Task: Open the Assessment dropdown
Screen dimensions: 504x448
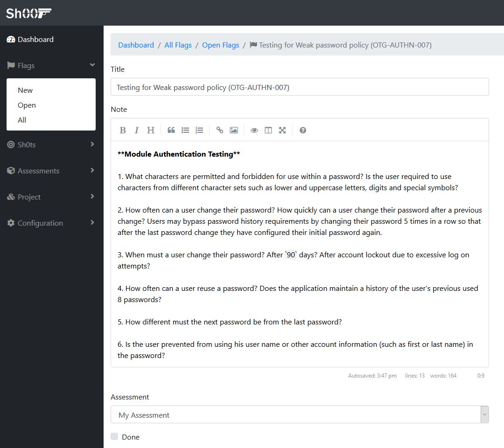Action: pyautogui.click(x=300, y=414)
